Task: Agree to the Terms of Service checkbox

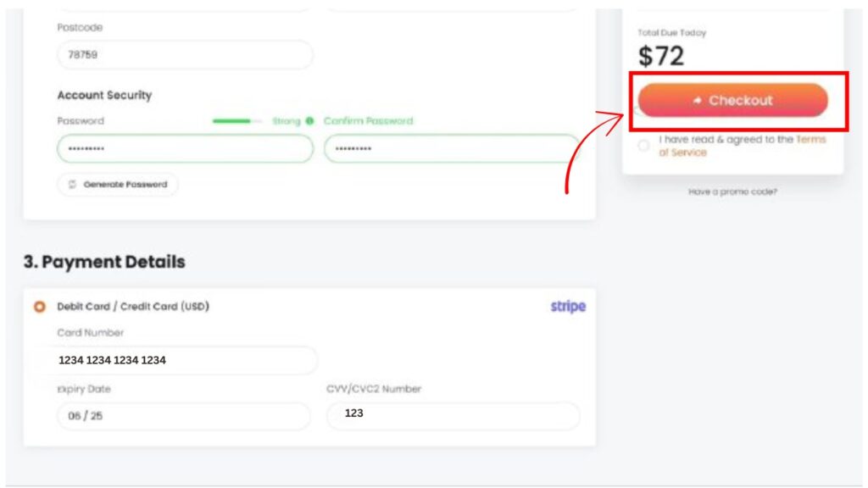Action: 643,146
